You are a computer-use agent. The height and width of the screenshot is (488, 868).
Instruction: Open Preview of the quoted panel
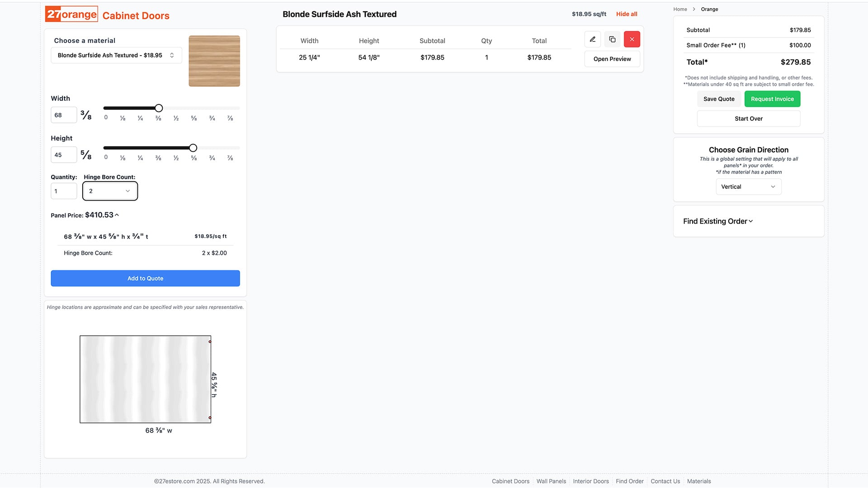[612, 59]
